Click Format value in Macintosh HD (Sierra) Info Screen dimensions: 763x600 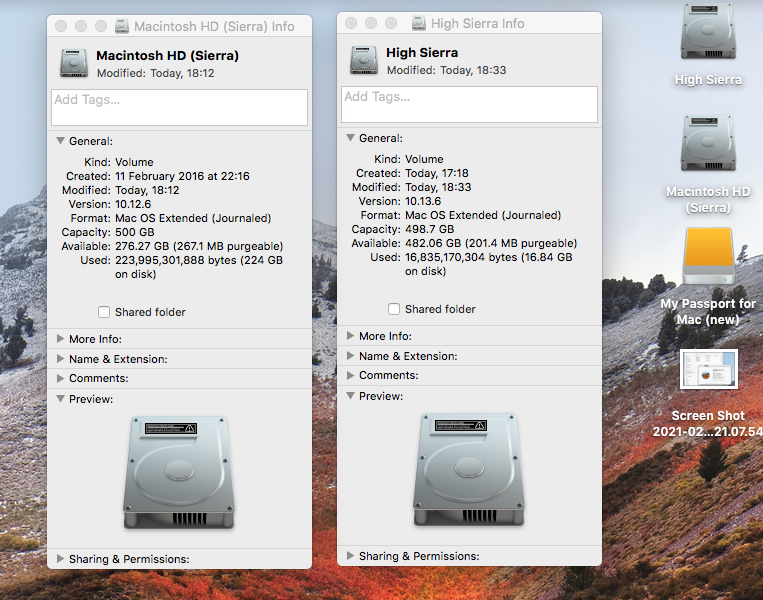pos(193,218)
